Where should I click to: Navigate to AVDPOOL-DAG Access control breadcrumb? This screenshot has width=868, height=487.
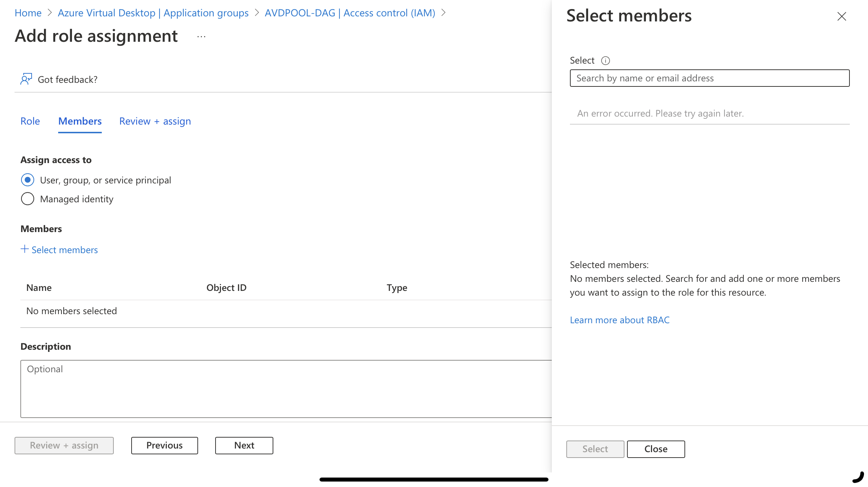tap(350, 13)
